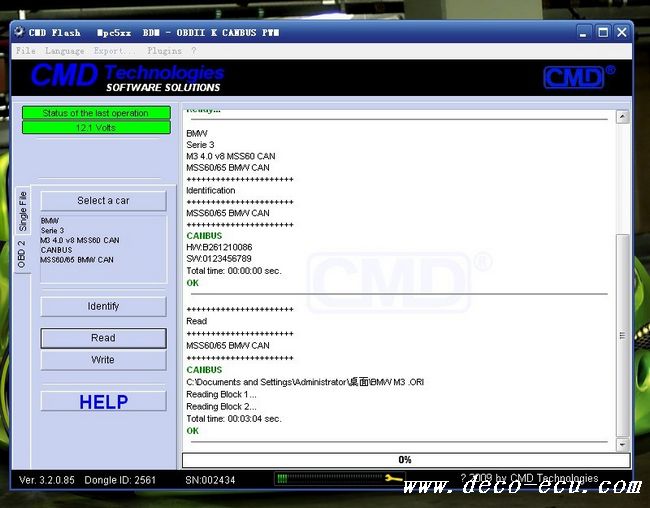Screen dimensions: 650x508
Task: Click the Total time 00:03:04 sec line
Action: [234, 419]
